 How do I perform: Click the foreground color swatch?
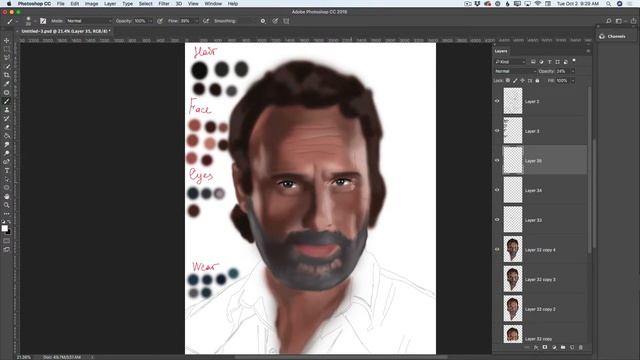tap(4, 229)
